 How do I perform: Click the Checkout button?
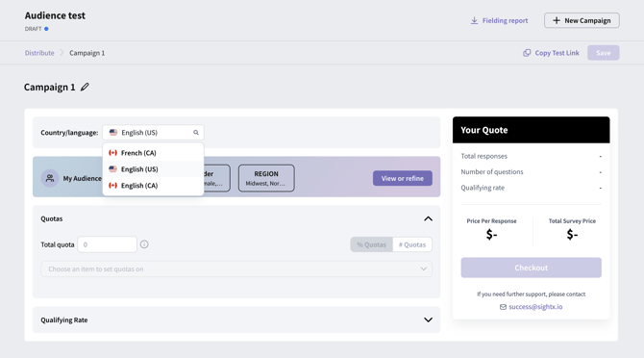point(531,268)
